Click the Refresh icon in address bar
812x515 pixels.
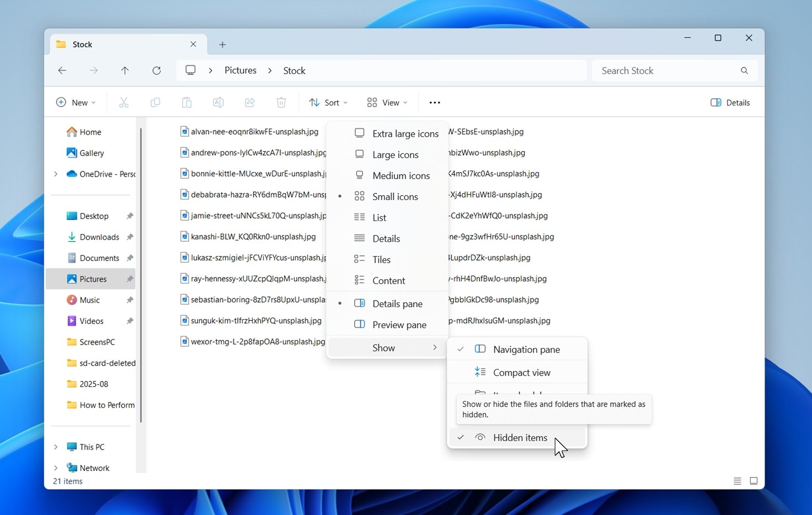[x=157, y=71]
